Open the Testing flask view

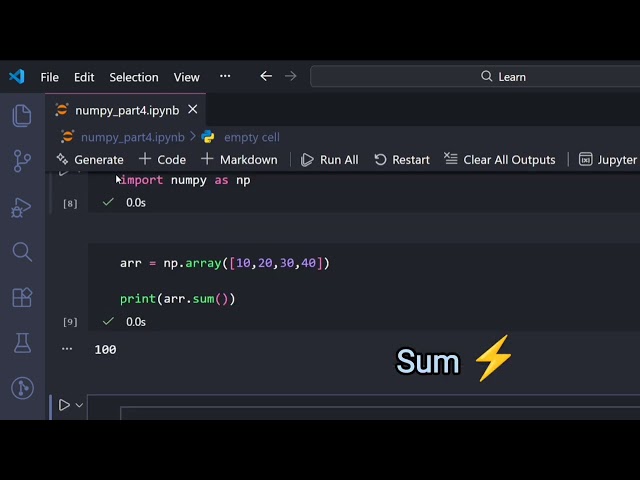pos(22,342)
